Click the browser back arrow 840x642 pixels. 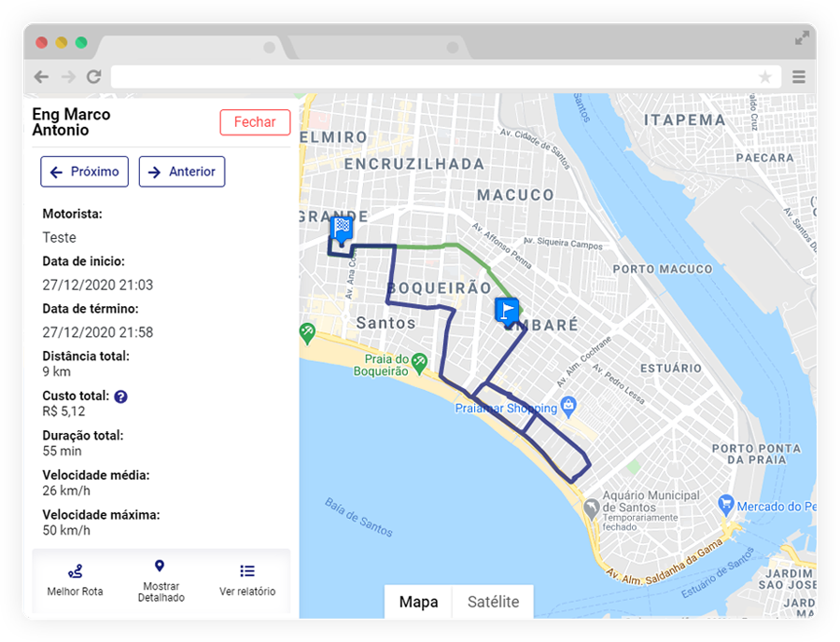pyautogui.click(x=41, y=77)
